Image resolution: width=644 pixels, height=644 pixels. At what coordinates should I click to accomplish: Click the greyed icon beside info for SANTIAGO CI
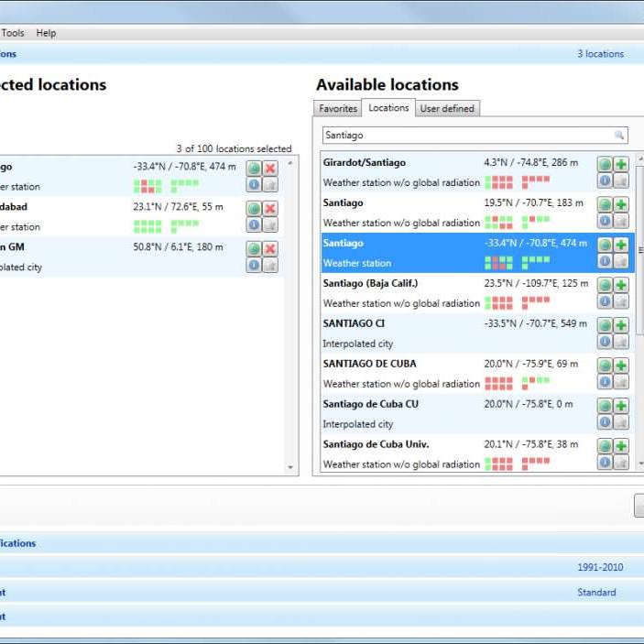point(621,342)
